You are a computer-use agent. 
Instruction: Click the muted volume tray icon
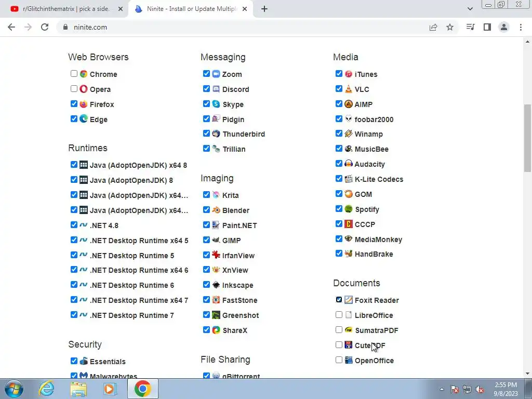coord(480,390)
